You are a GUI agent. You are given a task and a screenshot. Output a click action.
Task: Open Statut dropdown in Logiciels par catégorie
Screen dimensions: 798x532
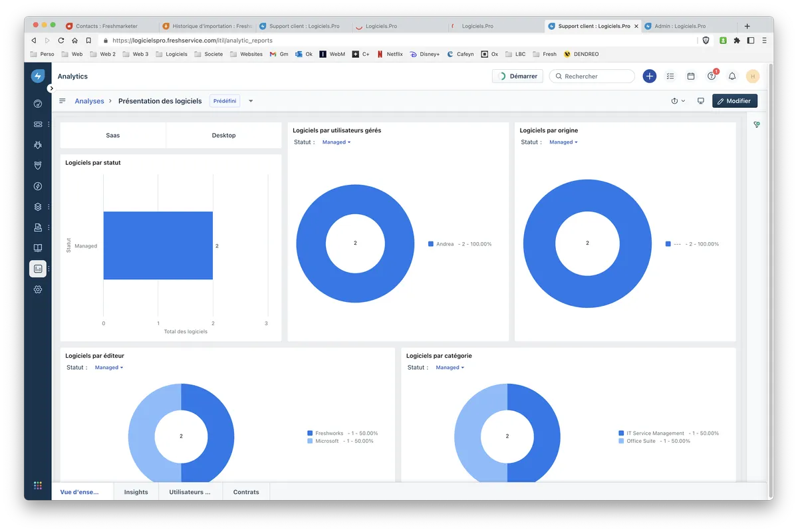450,368
